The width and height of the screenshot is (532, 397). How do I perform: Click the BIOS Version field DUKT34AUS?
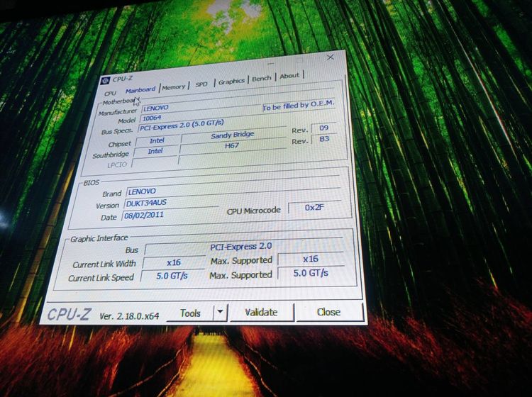[x=170, y=203]
